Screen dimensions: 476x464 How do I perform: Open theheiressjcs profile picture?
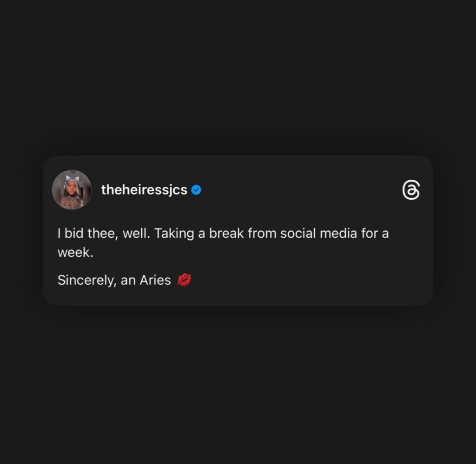point(72,190)
